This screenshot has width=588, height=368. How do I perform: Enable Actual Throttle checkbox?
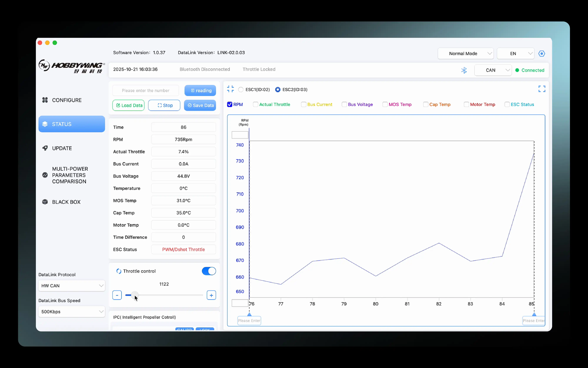pos(255,104)
